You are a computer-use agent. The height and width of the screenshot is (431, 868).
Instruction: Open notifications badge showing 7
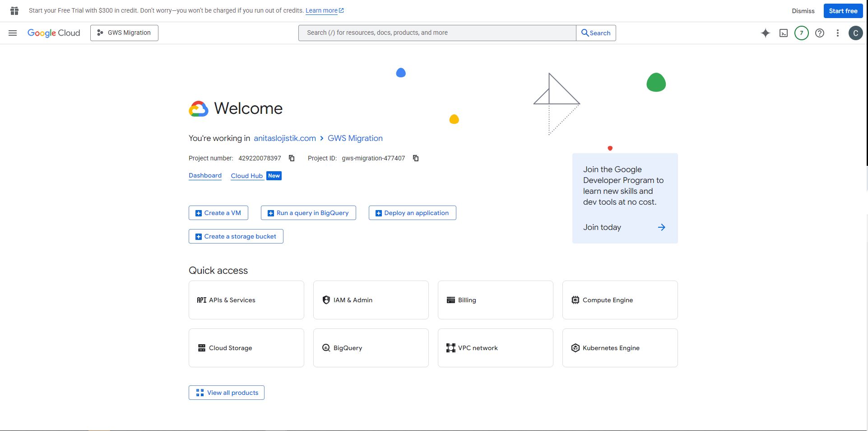pyautogui.click(x=801, y=33)
